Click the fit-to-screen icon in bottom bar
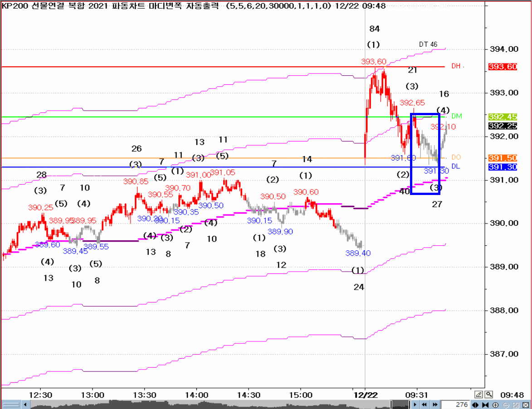This screenshot has width=532, height=409. [516, 404]
